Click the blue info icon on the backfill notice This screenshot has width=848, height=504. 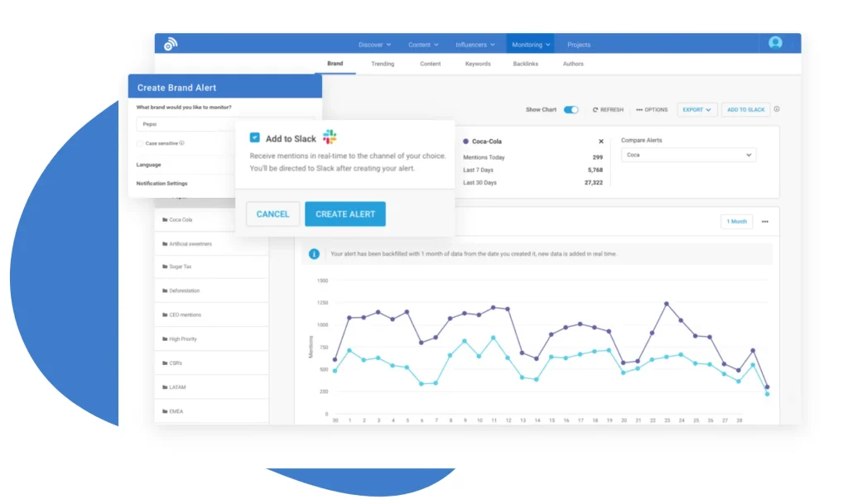click(x=315, y=253)
